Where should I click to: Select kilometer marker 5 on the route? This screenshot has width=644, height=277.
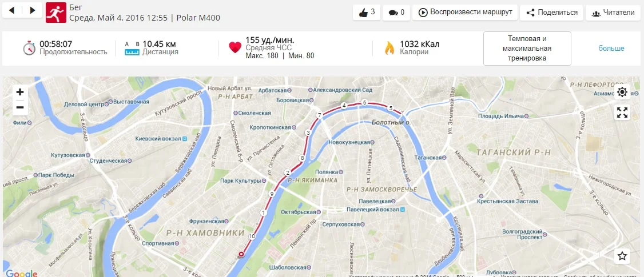point(391,108)
